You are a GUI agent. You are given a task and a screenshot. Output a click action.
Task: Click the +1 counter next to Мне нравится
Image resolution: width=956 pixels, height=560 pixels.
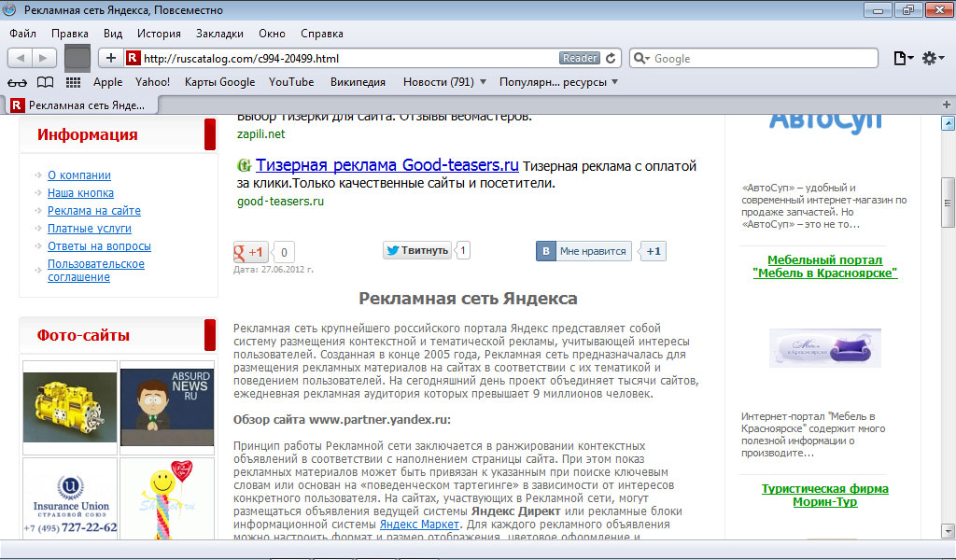click(x=653, y=251)
